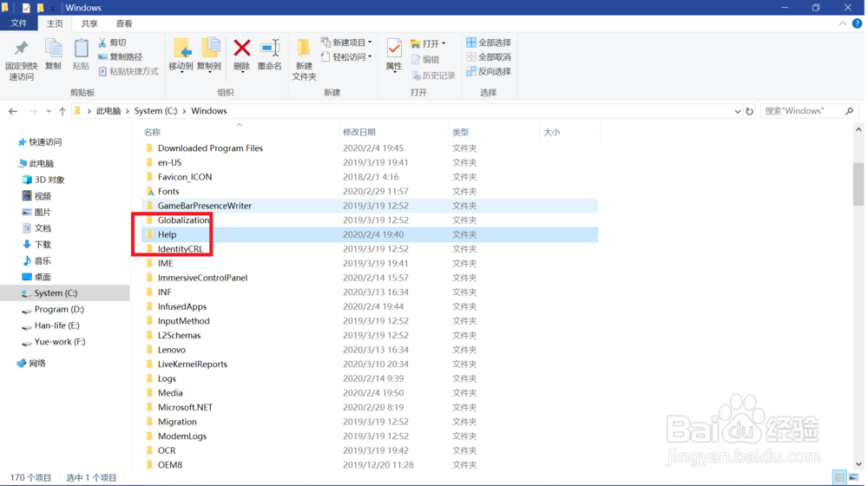Open Quick Access Toolbar customize dropdown
Viewport: 868px width, 486px height.
tap(53, 9)
